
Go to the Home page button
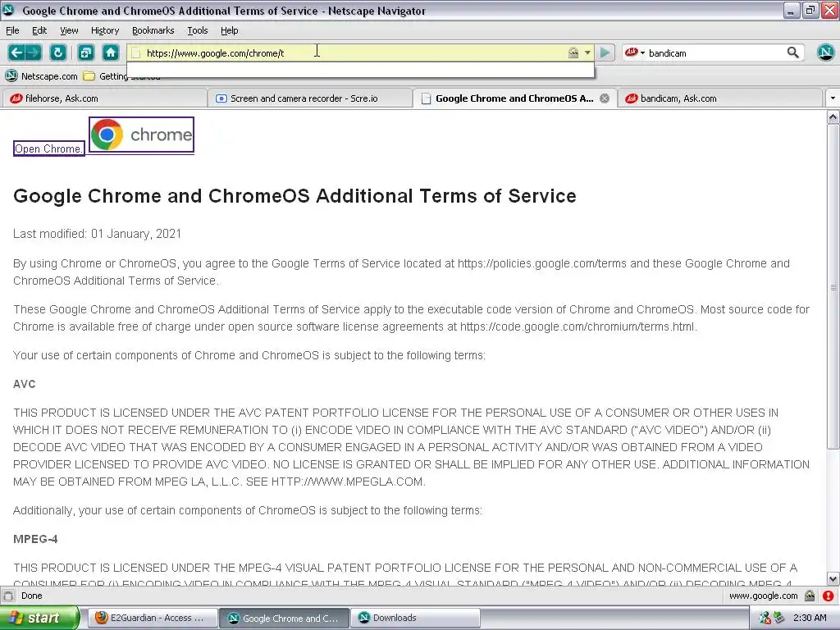tap(111, 52)
